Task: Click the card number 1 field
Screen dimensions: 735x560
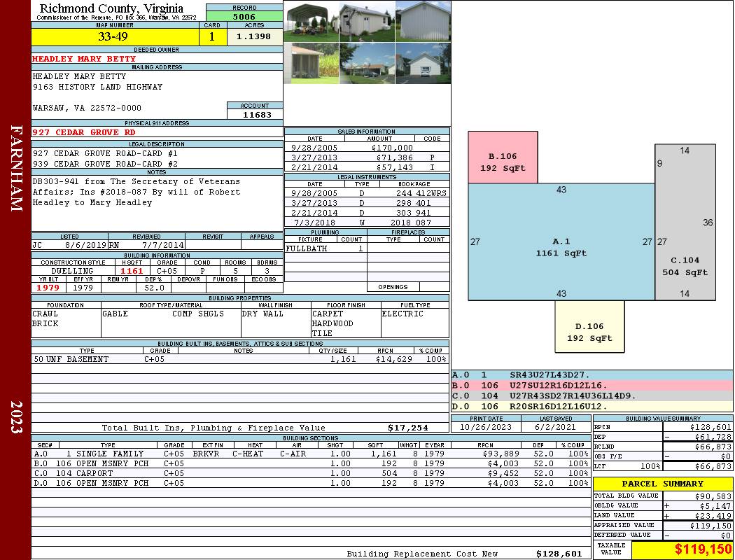Action: [212, 36]
